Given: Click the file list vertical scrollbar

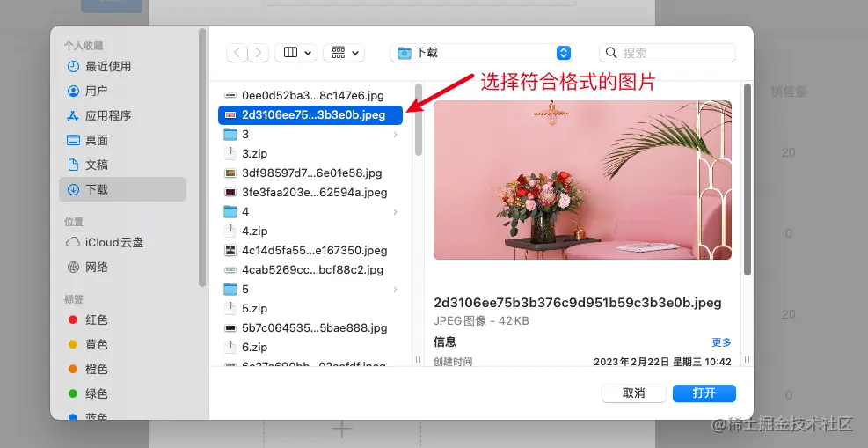Looking at the screenshot, I should click(419, 119).
